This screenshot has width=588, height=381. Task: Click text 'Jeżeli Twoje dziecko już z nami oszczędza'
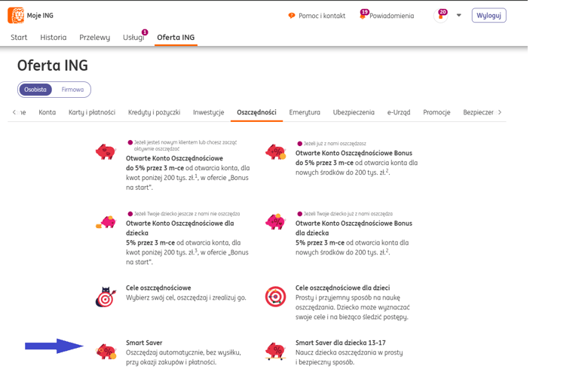pos(348,214)
